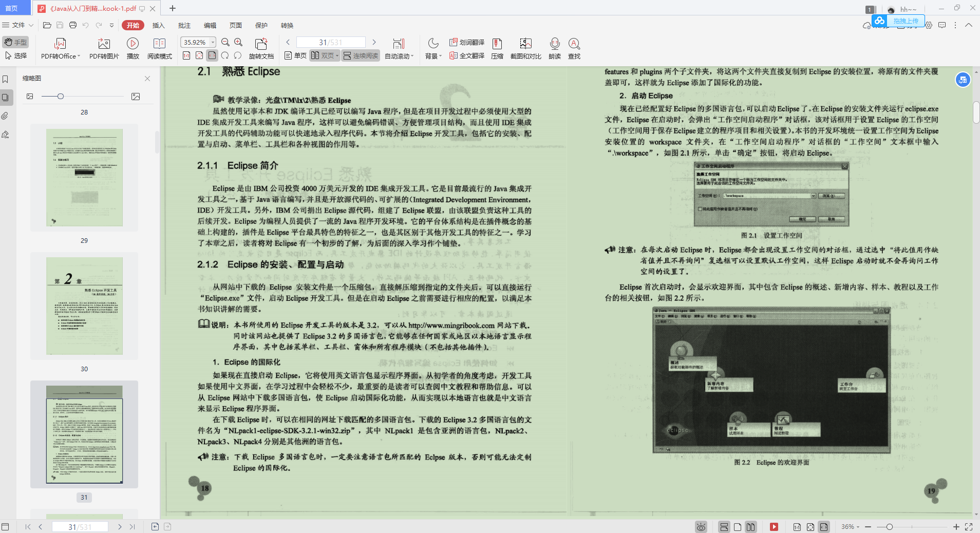The width and height of the screenshot is (980, 533).
Task: Toggle eye protection mode in status bar
Action: [701, 527]
